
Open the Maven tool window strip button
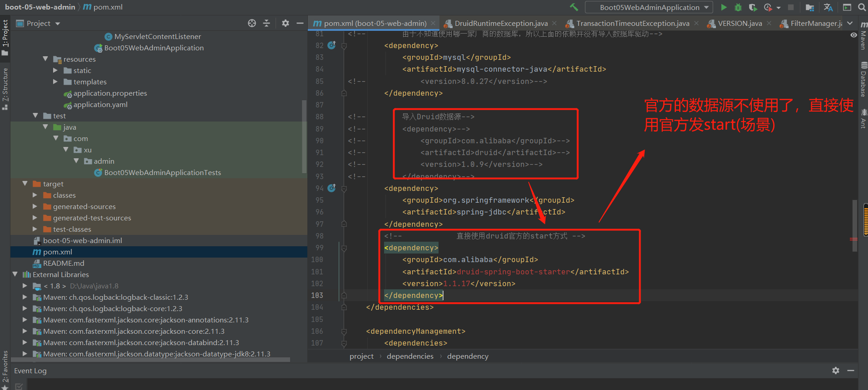coord(863,36)
